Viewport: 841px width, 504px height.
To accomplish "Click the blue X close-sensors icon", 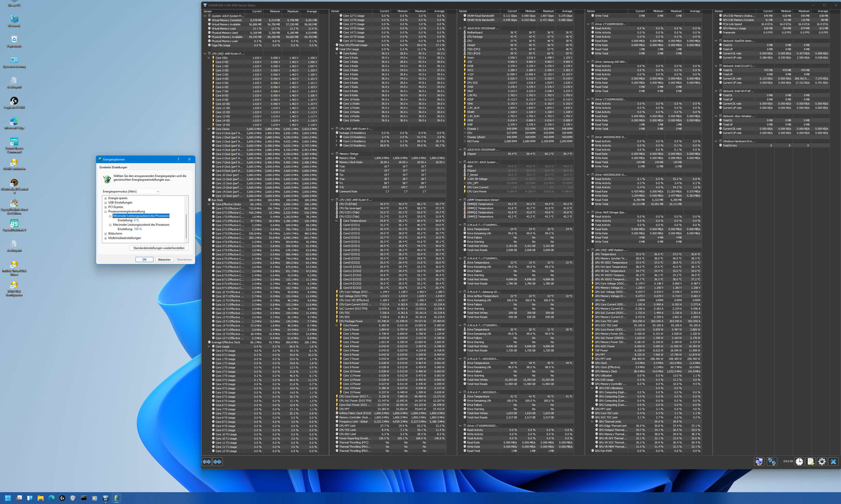I will click(x=833, y=461).
